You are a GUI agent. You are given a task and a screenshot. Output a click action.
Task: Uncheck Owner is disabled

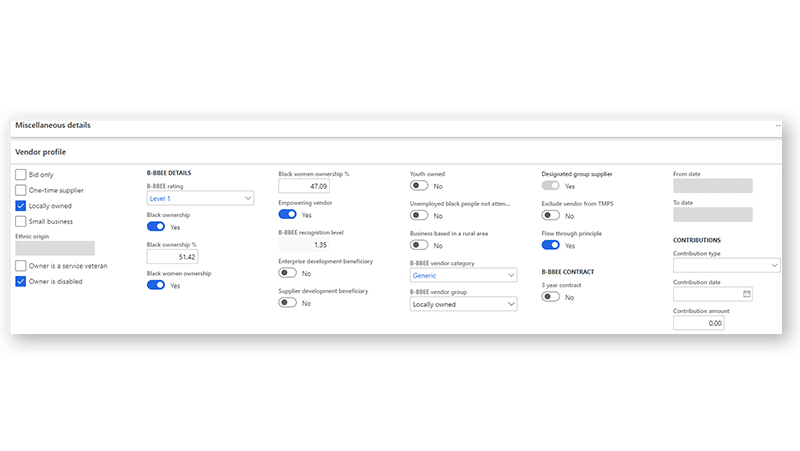point(21,281)
